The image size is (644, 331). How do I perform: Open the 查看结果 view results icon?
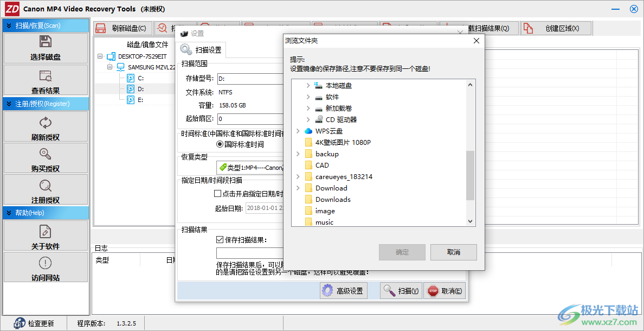tap(45, 75)
